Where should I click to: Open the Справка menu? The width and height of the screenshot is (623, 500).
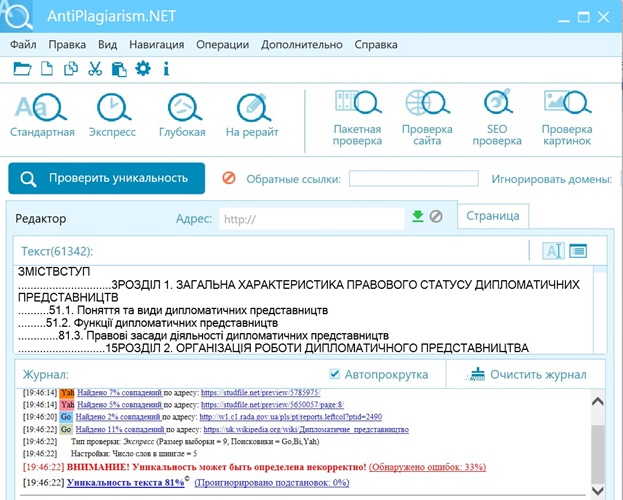coord(376,45)
